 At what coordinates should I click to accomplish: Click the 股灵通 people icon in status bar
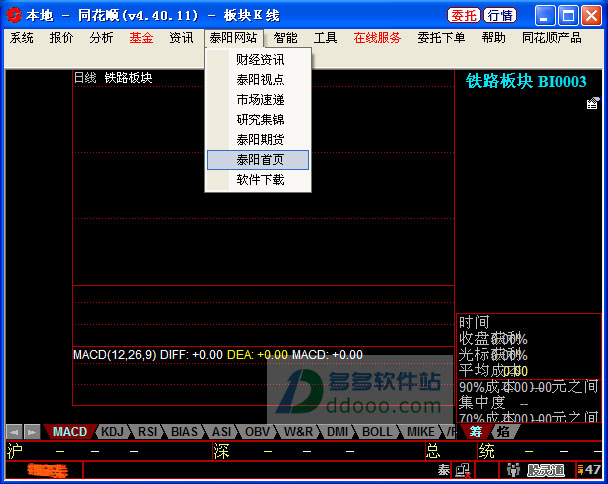click(513, 470)
